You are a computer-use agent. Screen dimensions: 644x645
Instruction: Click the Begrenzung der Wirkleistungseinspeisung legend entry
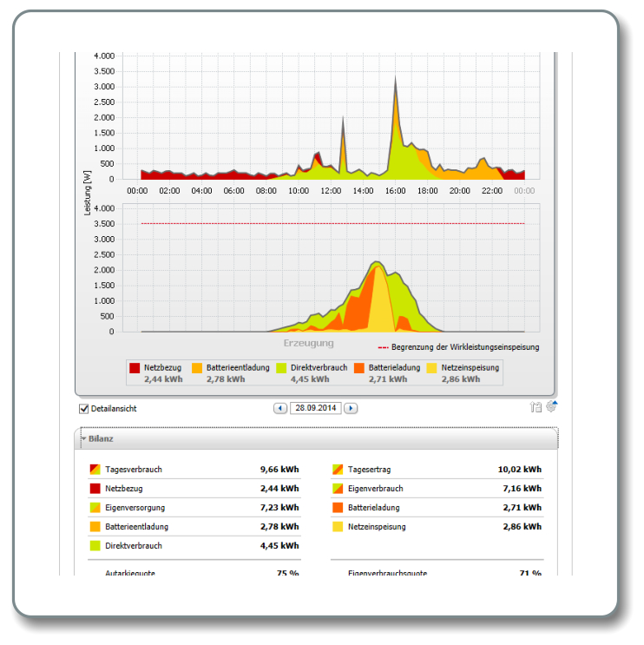tap(458, 347)
